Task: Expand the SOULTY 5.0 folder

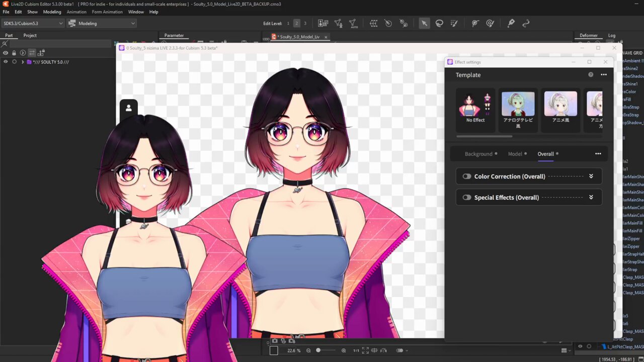Action: point(23,62)
